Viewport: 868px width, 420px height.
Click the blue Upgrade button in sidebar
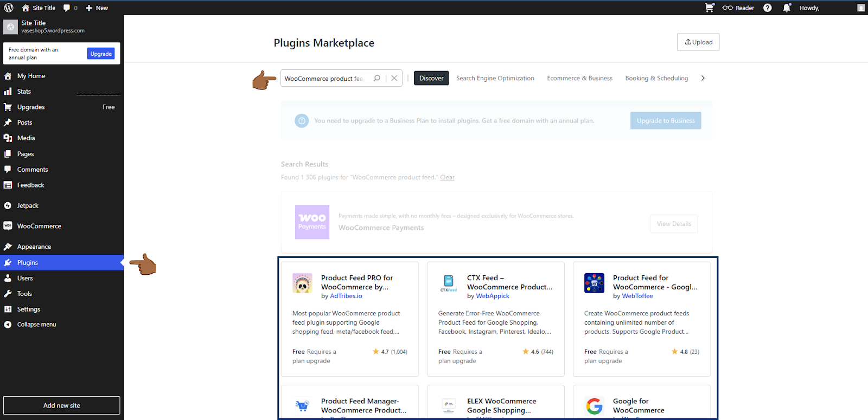pyautogui.click(x=101, y=54)
